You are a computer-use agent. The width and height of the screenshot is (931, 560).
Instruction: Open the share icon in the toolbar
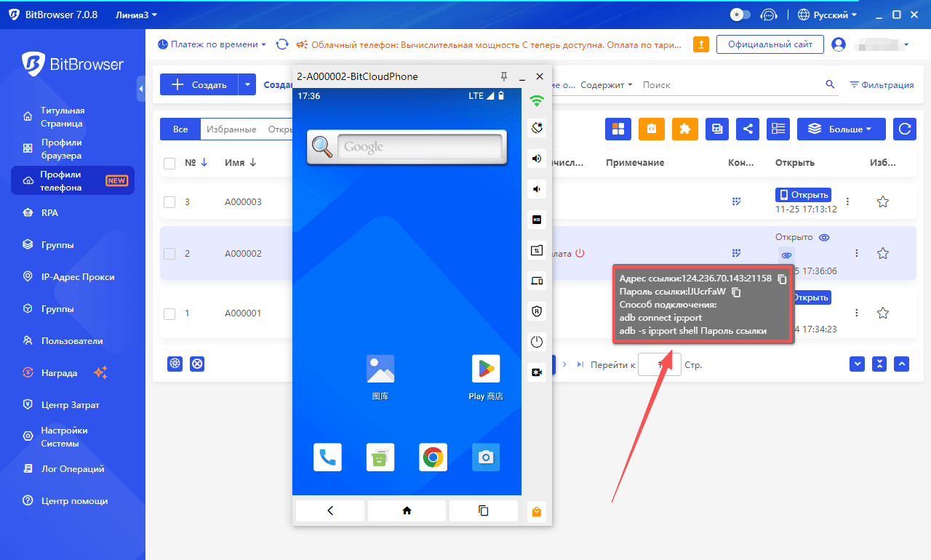pos(748,129)
